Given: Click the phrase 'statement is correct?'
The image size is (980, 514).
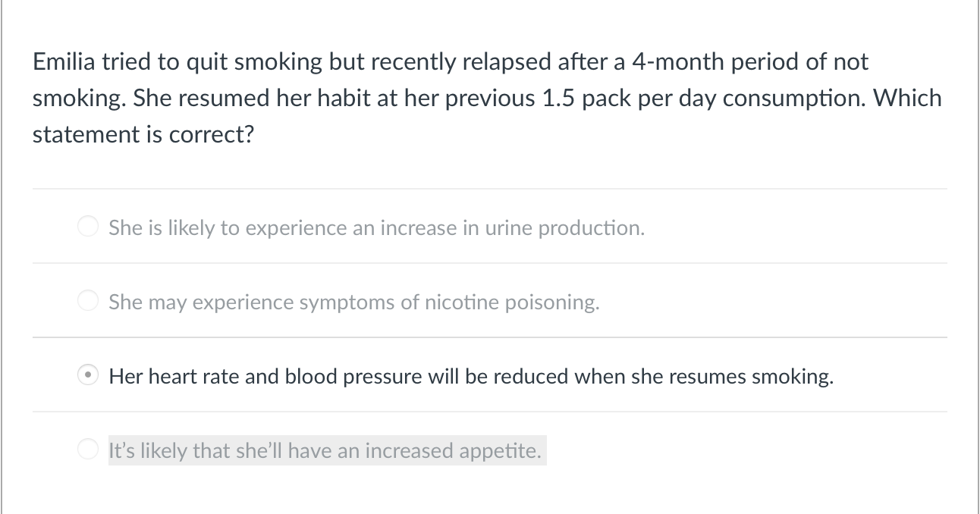Looking at the screenshot, I should (x=143, y=135).
